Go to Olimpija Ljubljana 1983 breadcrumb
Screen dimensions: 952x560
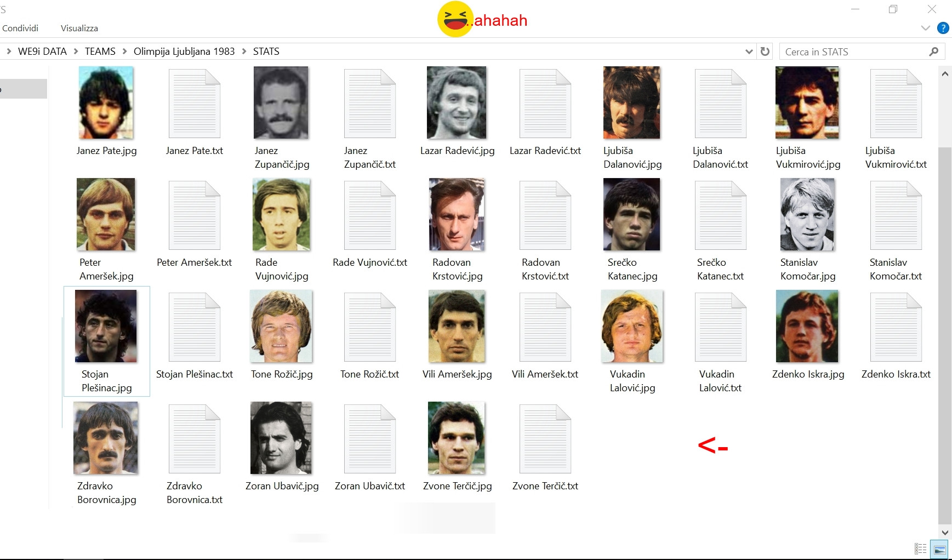[184, 52]
